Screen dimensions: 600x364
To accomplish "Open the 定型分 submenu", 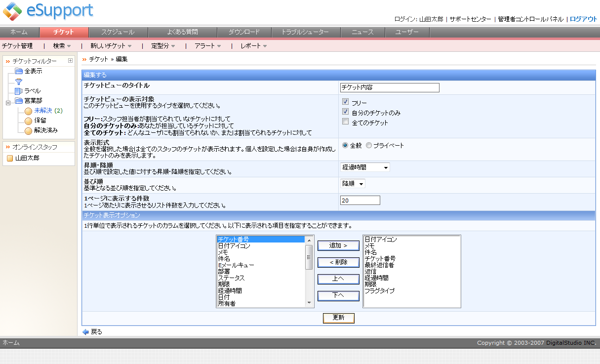I will pyautogui.click(x=163, y=46).
